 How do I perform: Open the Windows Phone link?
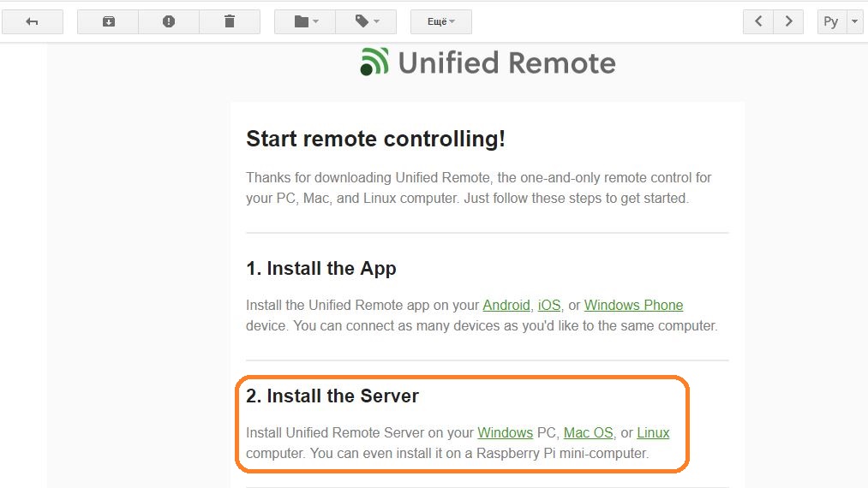tap(633, 306)
